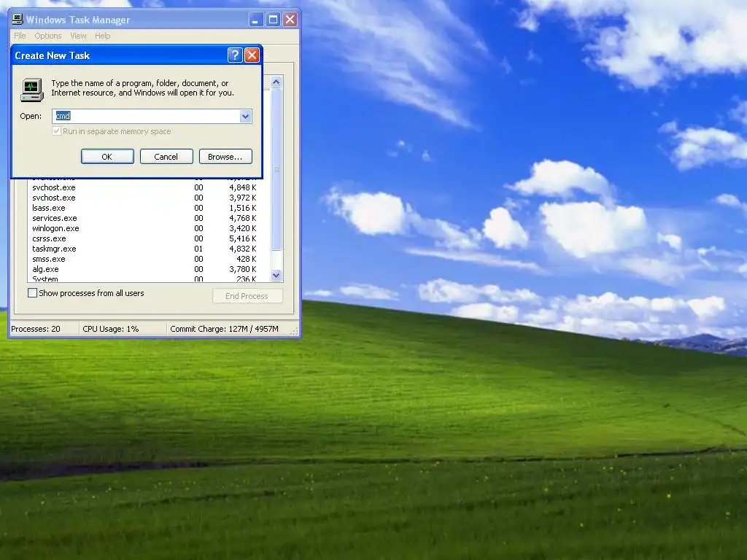Viewport: 747px width, 560px height.
Task: Toggle Run in separate memory space checkbox
Action: pos(57,131)
